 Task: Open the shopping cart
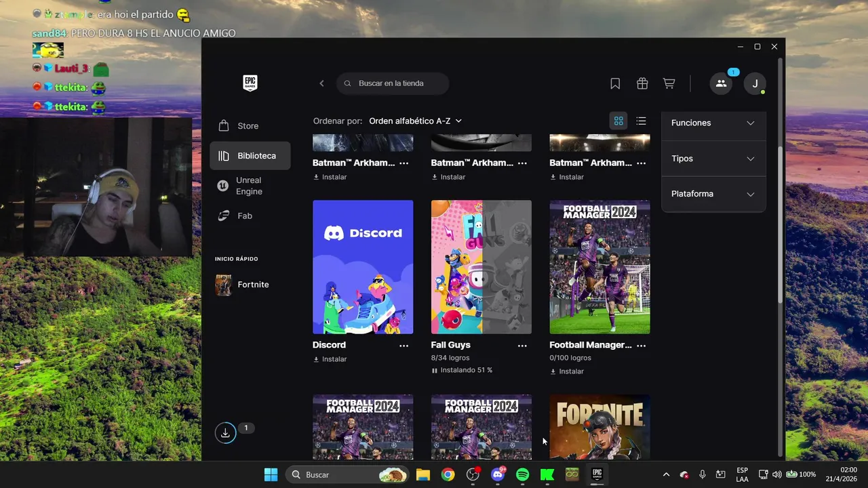[669, 83]
